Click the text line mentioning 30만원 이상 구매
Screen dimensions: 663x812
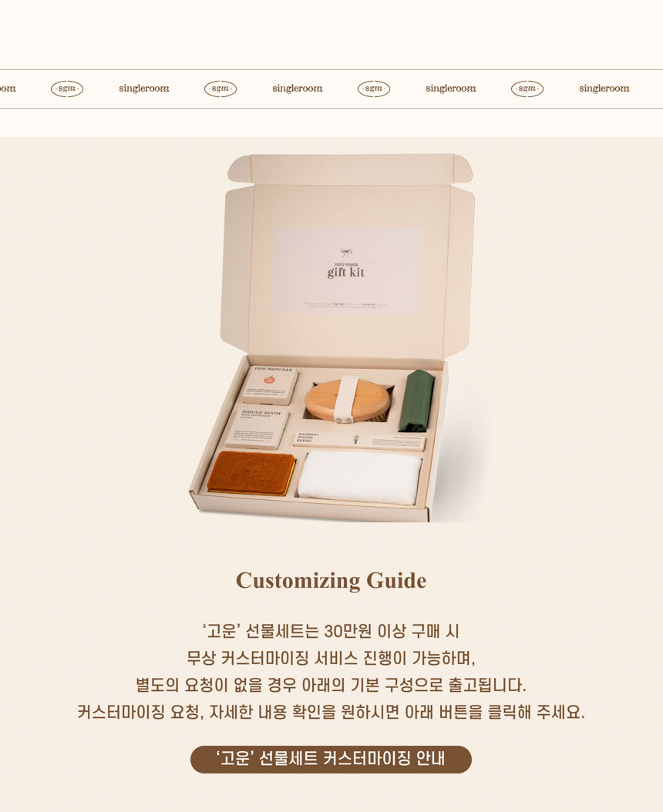[331, 631]
